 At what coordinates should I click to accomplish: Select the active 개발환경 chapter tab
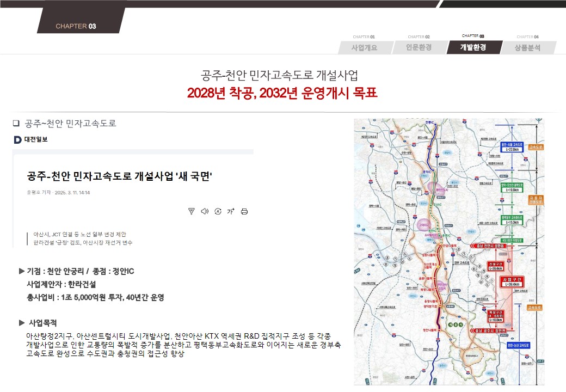(x=473, y=47)
